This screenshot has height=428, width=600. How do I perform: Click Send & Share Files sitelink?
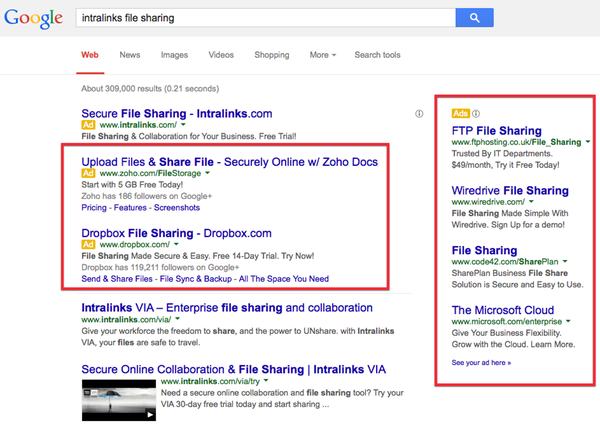click(117, 279)
